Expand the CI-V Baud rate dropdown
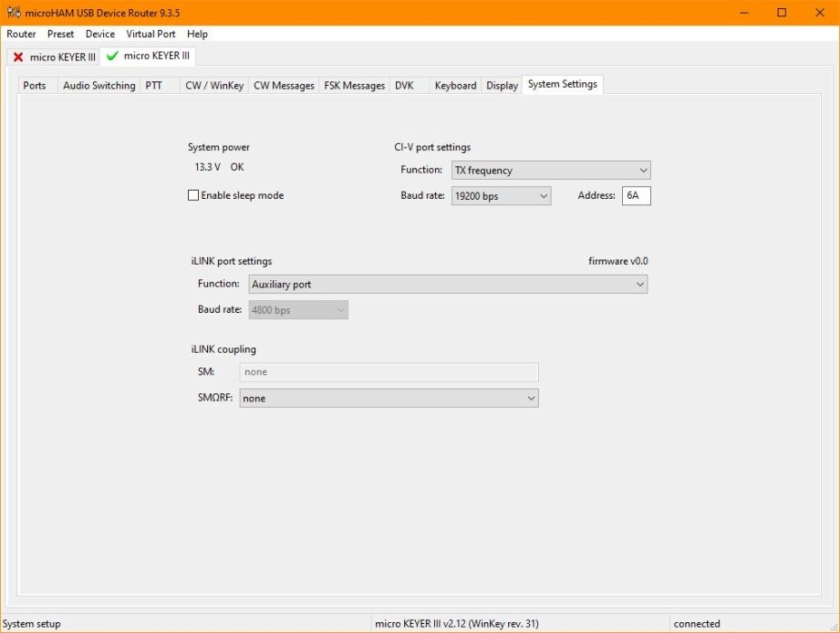 coord(501,196)
